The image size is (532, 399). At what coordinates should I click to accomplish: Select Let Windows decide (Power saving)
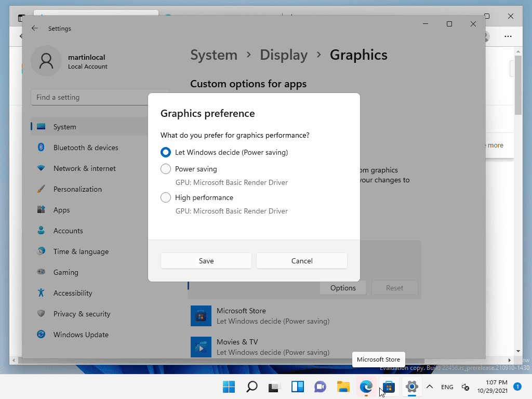166,152
